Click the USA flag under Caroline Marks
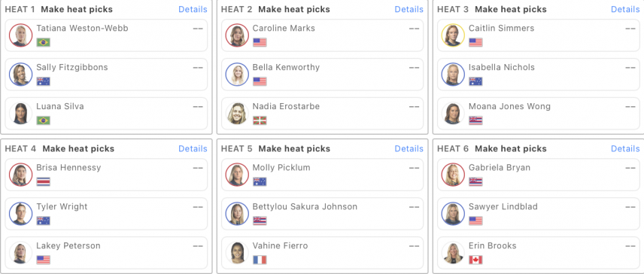Screen dimensions: 644x274 tap(260, 42)
